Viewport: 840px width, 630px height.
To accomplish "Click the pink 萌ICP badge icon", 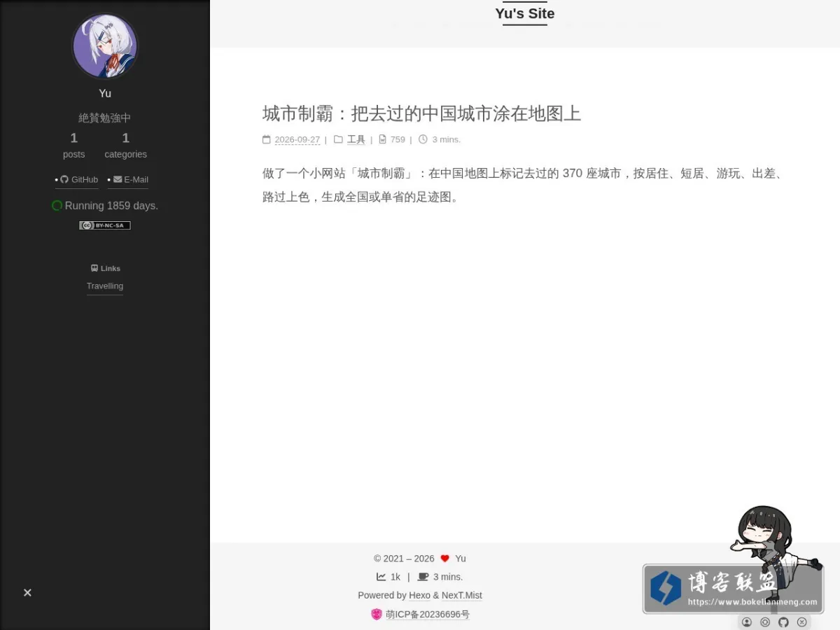I will point(377,615).
